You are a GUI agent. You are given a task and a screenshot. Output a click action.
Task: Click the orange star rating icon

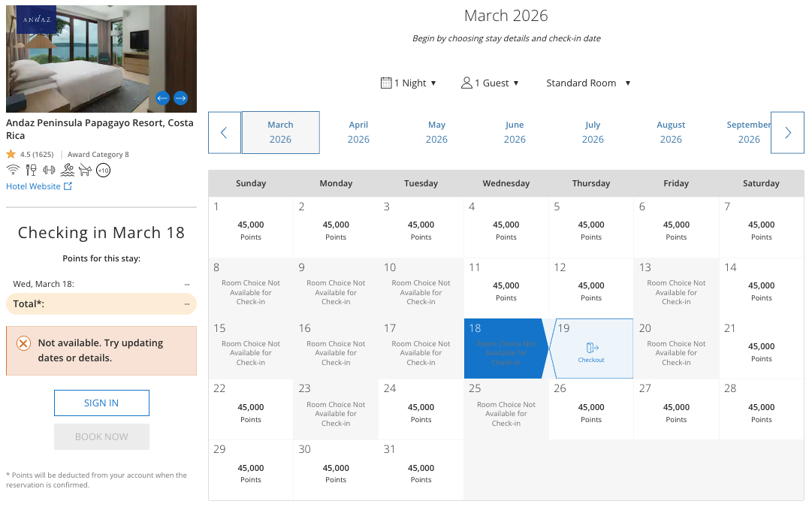11,154
